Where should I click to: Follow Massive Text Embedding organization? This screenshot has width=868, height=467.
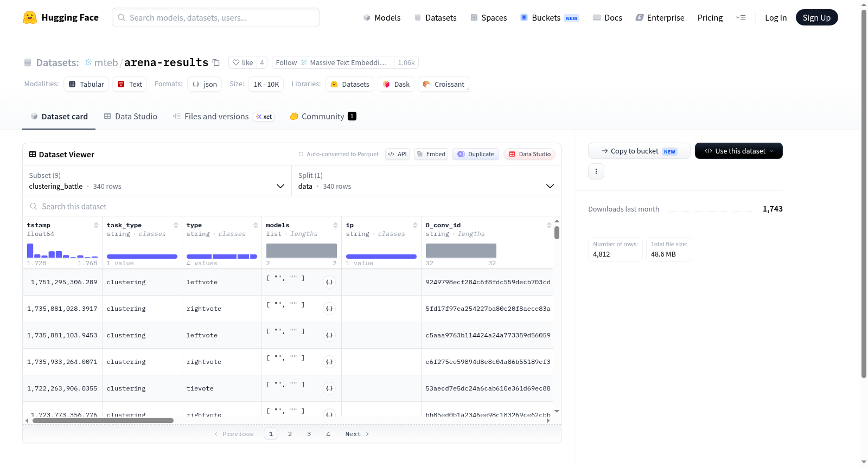(x=333, y=62)
